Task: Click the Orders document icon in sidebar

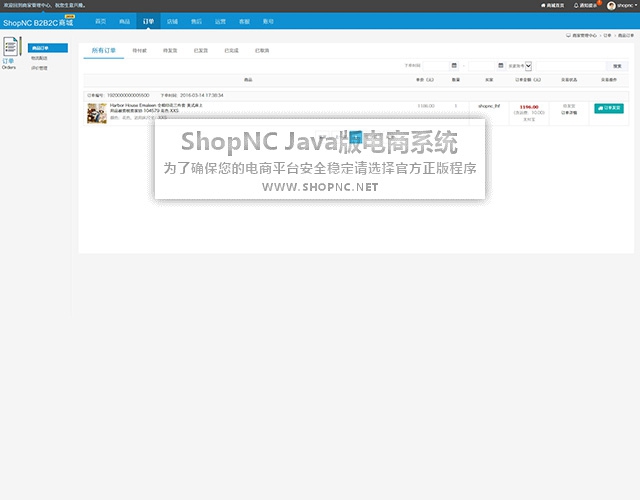Action: click(11, 47)
